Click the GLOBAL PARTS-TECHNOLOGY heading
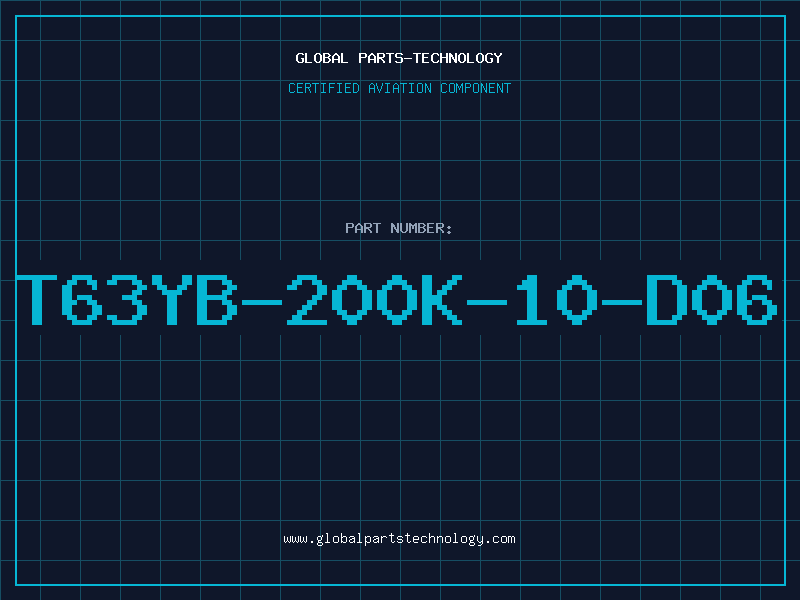The image size is (800, 600). point(399,58)
